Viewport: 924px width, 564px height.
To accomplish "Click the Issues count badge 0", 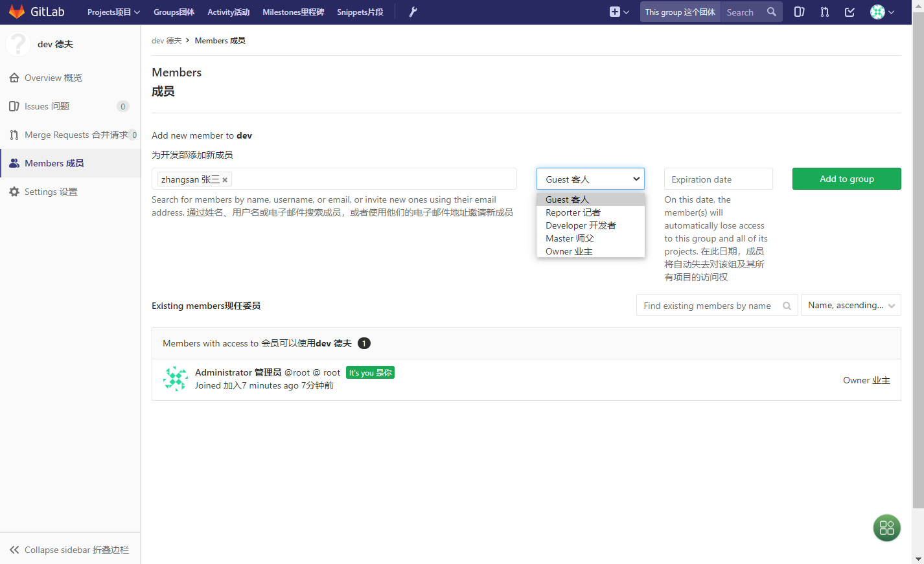I will click(122, 106).
